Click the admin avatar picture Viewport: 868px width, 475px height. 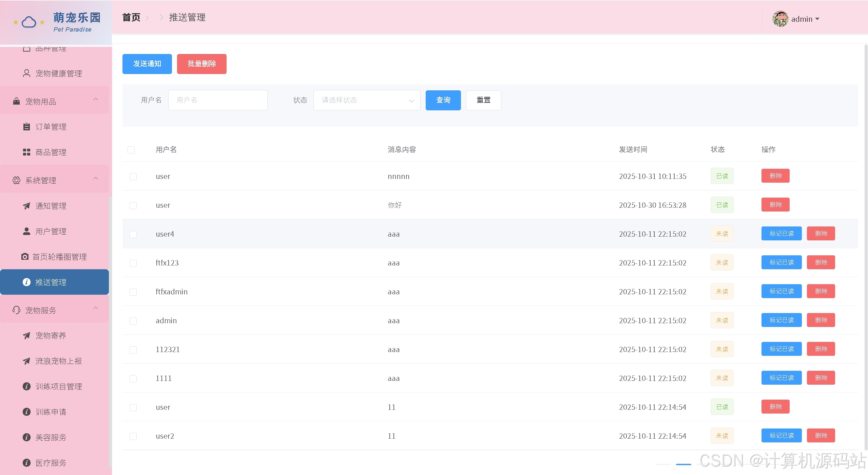[x=780, y=19]
